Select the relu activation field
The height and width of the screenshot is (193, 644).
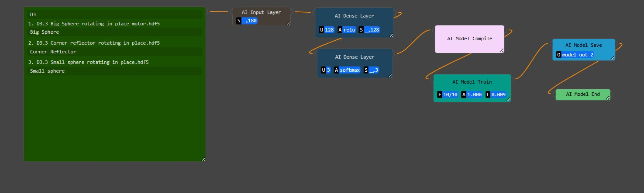pos(349,30)
